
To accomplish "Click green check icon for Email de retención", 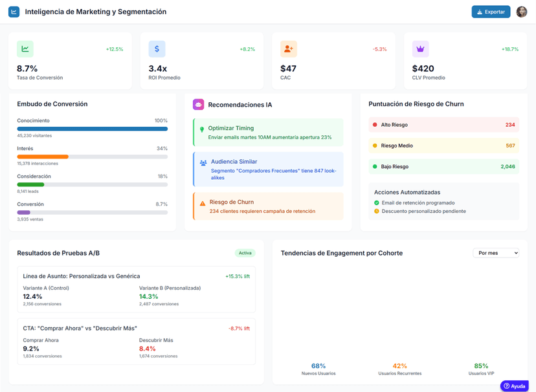I will click(377, 202).
